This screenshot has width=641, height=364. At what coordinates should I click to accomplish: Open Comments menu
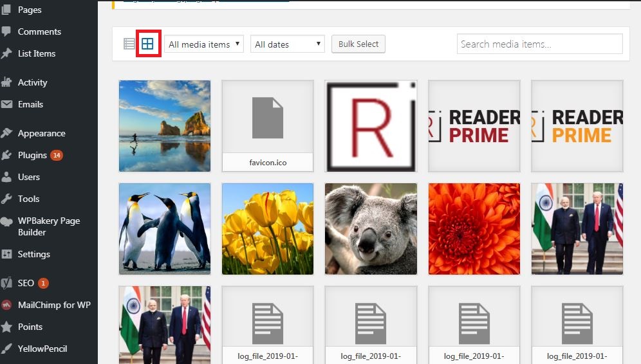click(x=39, y=32)
